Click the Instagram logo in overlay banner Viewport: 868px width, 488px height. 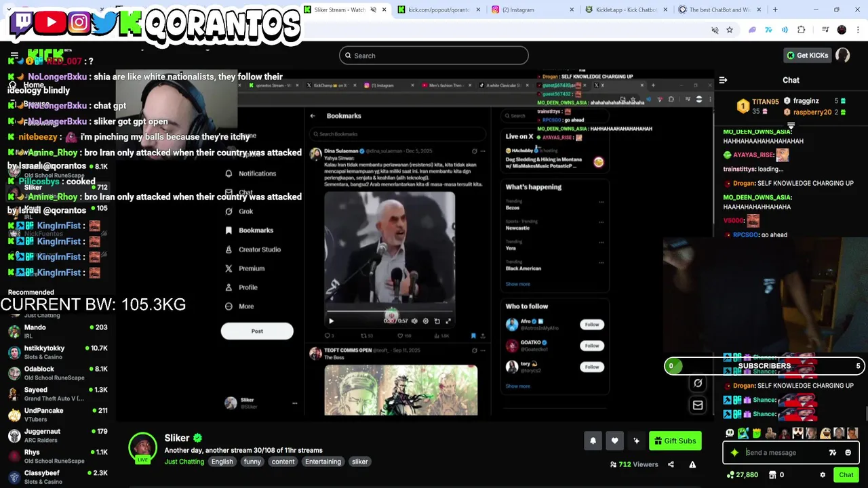pyautogui.click(x=79, y=22)
